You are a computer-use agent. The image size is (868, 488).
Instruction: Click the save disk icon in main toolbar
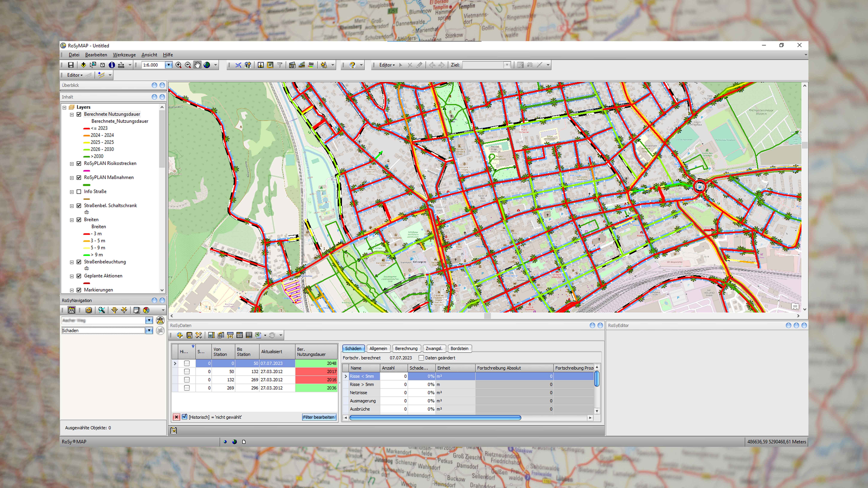pyautogui.click(x=70, y=65)
